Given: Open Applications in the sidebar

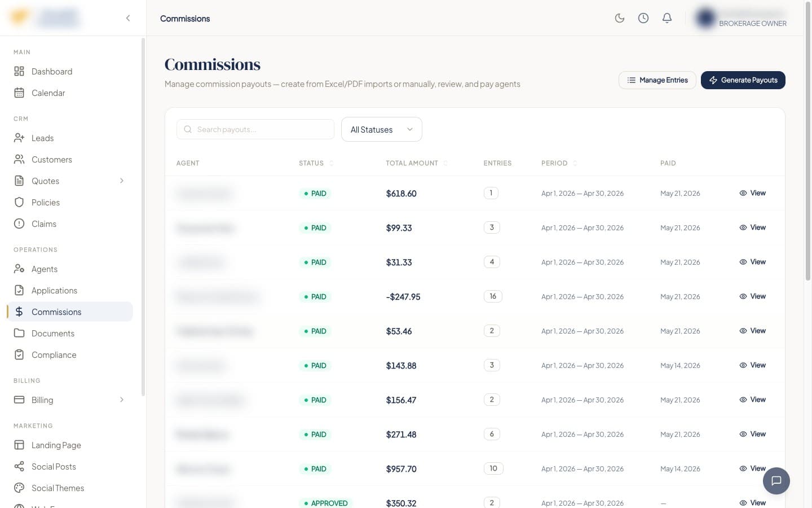Looking at the screenshot, I should coord(70,290).
